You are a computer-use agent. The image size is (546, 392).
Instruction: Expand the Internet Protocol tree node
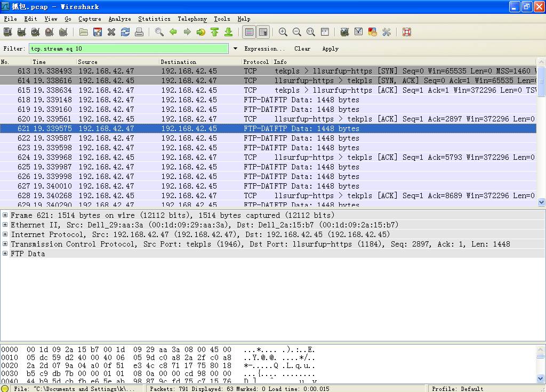5,234
